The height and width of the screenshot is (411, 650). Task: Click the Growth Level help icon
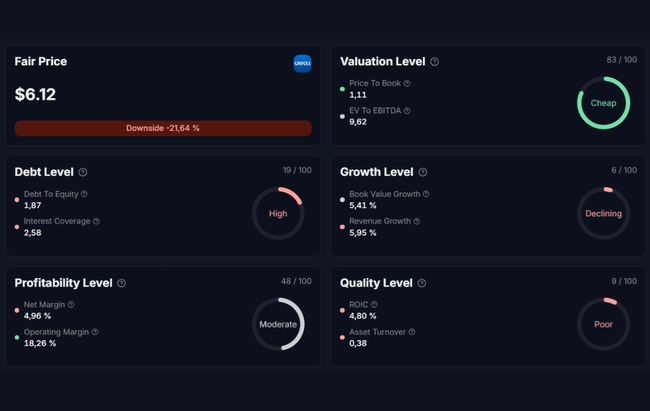tap(423, 173)
